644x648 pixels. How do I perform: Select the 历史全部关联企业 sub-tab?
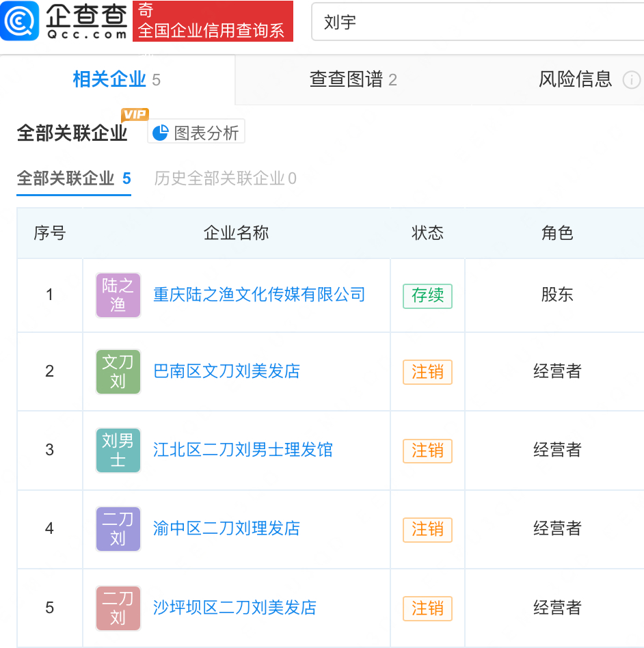pyautogui.click(x=226, y=178)
